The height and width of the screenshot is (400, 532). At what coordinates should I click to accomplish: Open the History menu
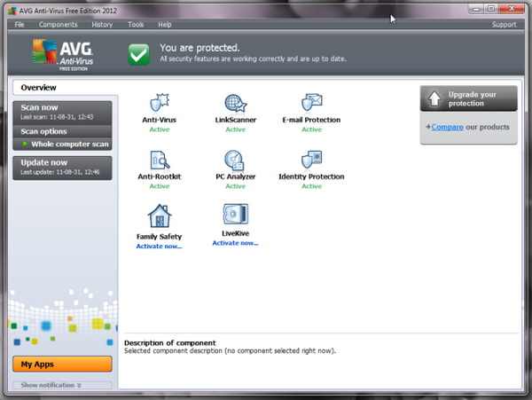coord(102,25)
